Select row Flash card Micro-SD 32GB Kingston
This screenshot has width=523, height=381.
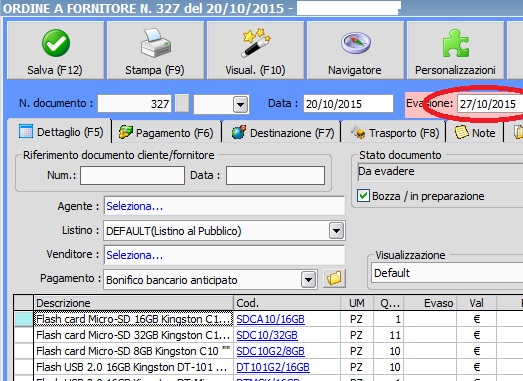point(133,335)
